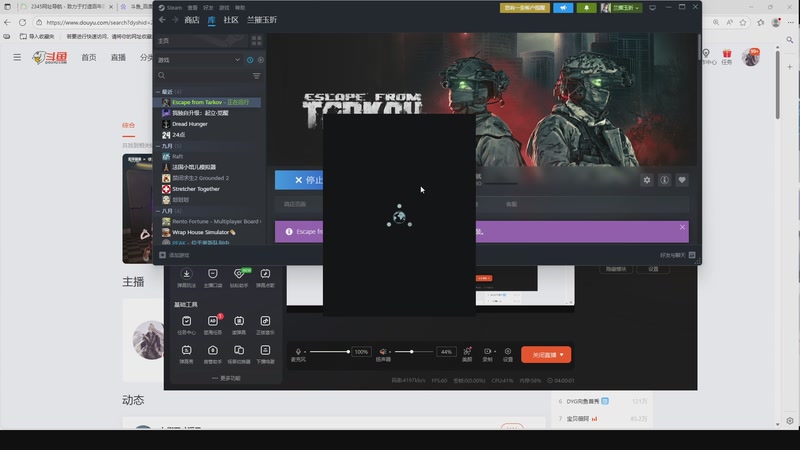
Task: Switch to Steam 库 tab
Action: [212, 20]
